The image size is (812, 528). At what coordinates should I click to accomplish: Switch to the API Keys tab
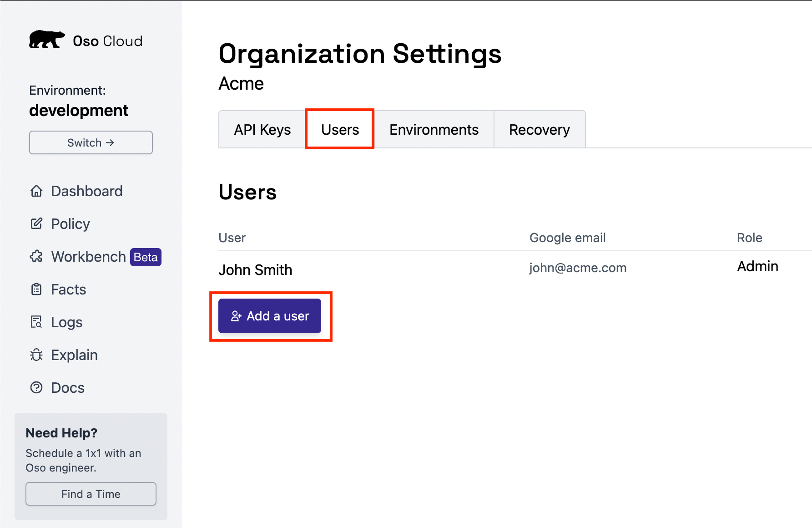(x=262, y=130)
